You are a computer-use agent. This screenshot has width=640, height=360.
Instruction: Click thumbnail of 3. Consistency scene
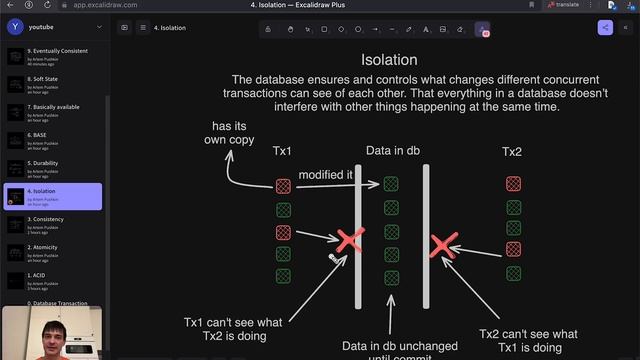pyautogui.click(x=16, y=225)
